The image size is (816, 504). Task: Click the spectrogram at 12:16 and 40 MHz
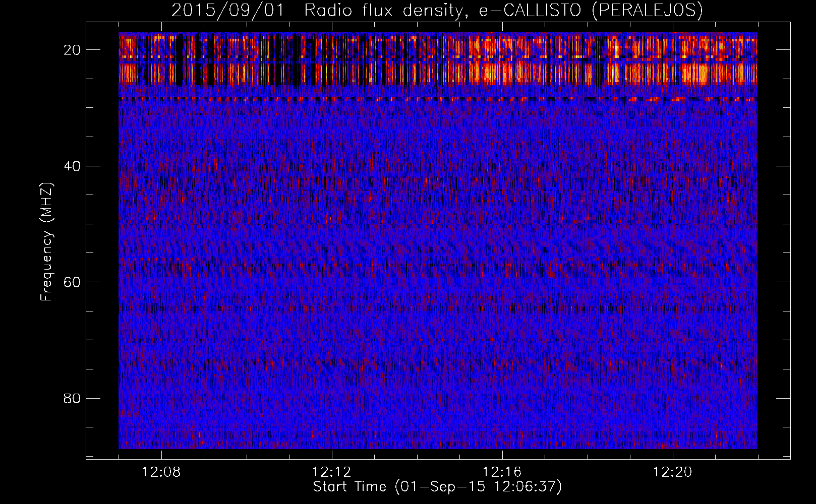pos(502,166)
